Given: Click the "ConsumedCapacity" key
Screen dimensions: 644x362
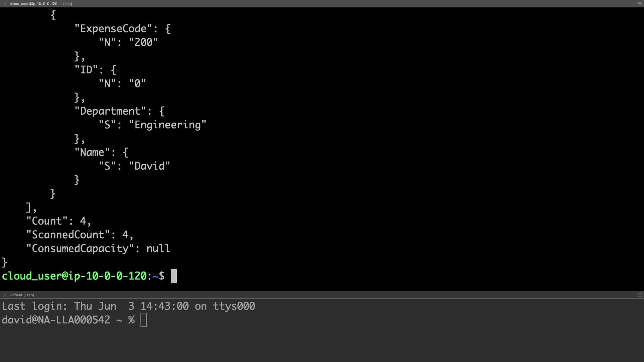Looking at the screenshot, I should click(80, 249).
